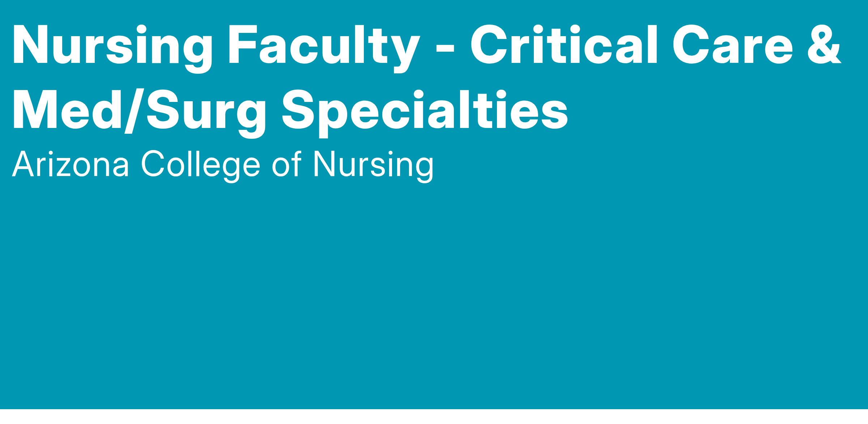Click "Arizona" in the employer subtitle
The height and width of the screenshot is (424, 868).
click(71, 165)
